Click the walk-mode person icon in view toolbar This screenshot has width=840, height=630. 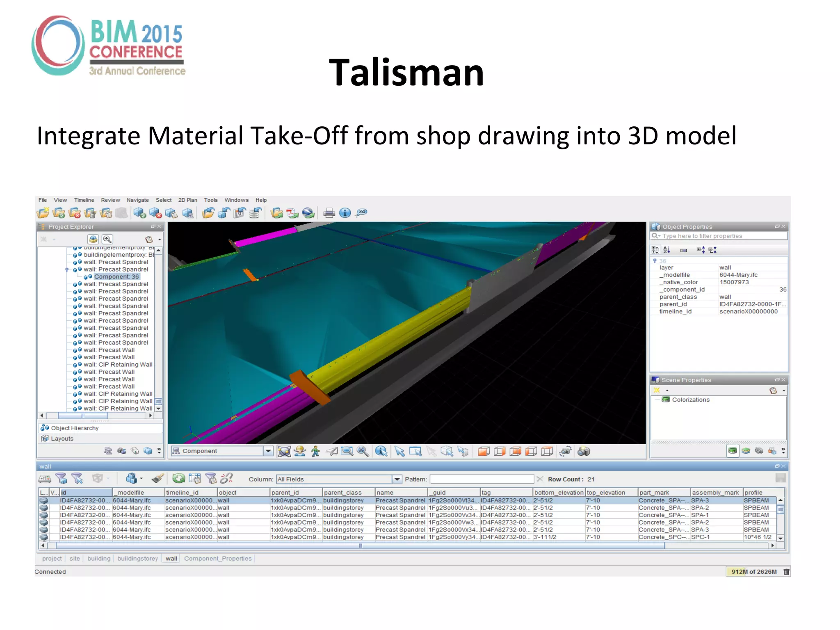click(x=315, y=451)
